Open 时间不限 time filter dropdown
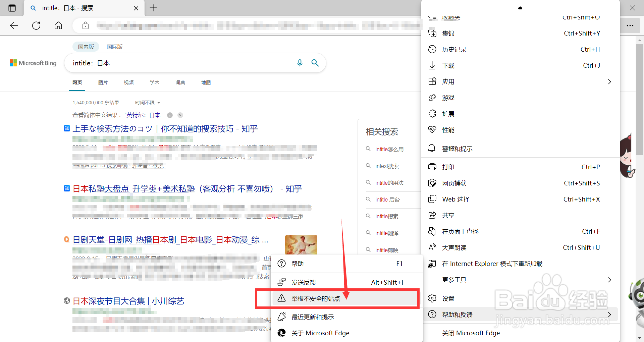The image size is (644, 342). coord(148,103)
